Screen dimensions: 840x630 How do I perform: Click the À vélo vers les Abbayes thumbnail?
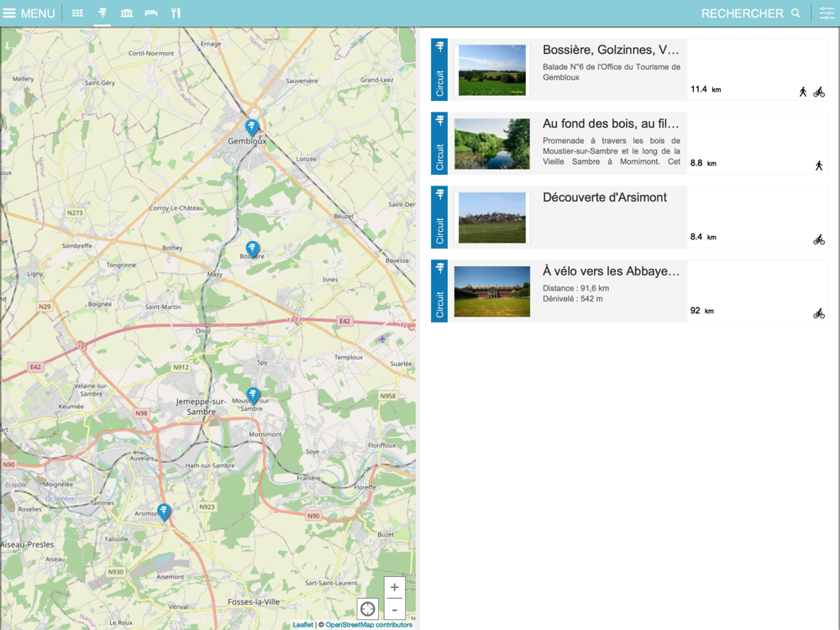[x=491, y=291]
